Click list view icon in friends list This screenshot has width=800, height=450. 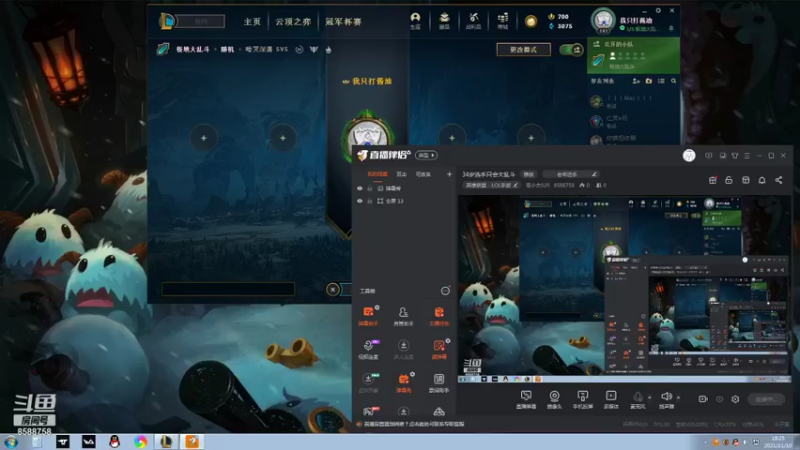coord(661,81)
